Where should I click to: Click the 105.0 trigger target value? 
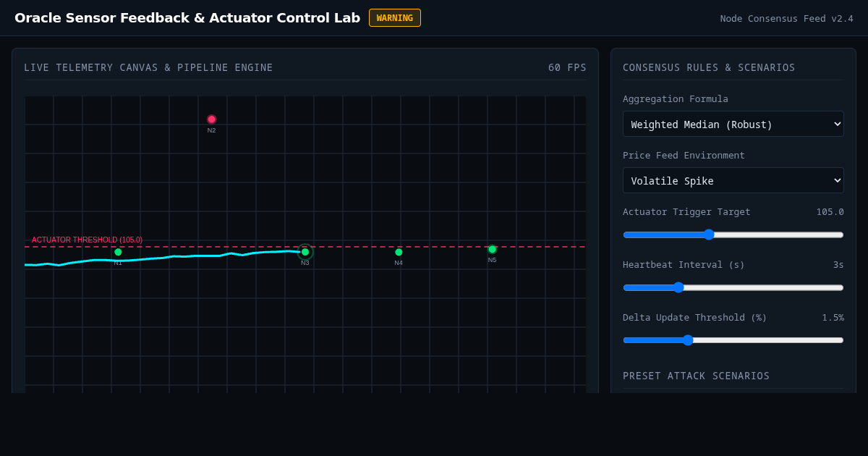(830, 211)
